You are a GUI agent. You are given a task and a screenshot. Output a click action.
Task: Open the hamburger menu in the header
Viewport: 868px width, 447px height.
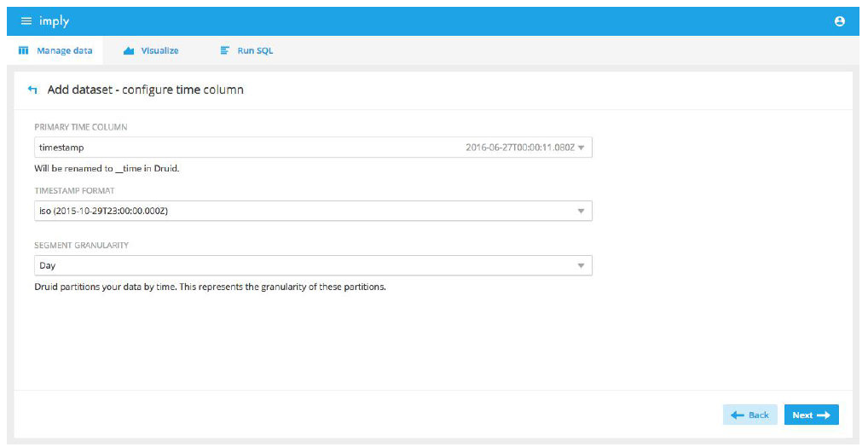tap(26, 21)
